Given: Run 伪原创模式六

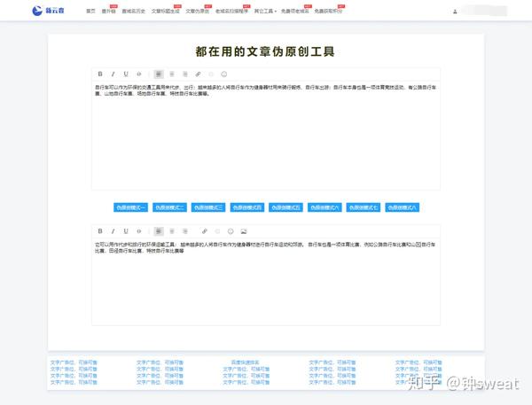Looking at the screenshot, I should click(x=325, y=207).
